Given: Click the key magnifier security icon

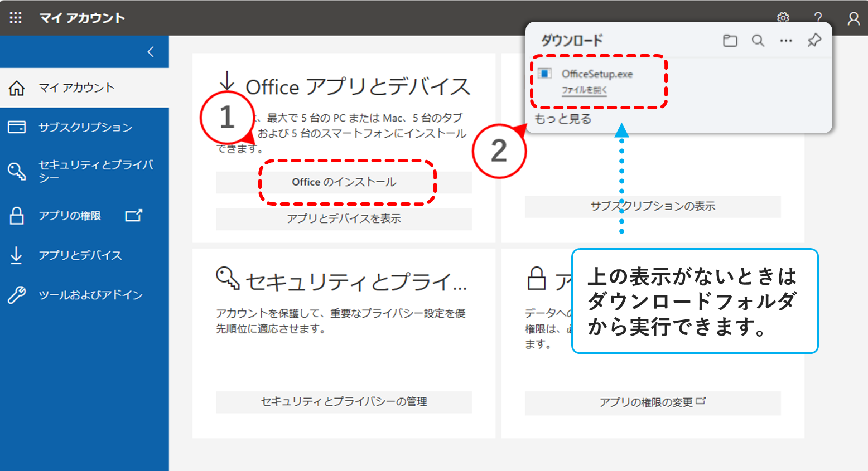Looking at the screenshot, I should [17, 171].
